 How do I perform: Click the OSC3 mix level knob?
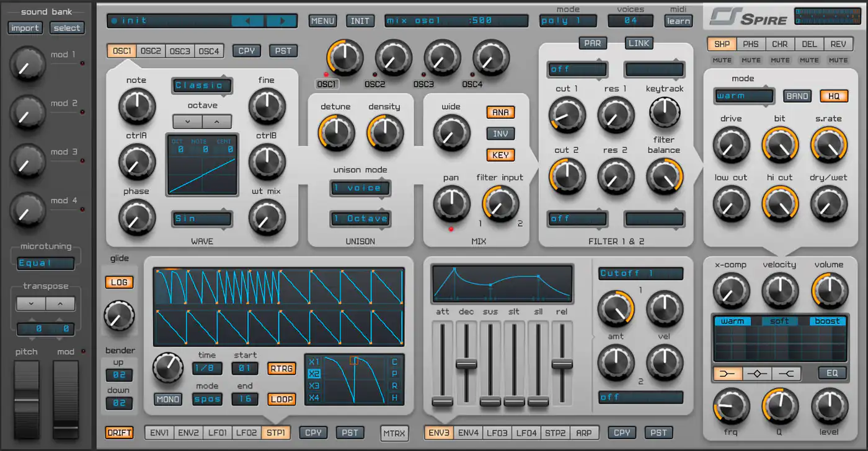(x=442, y=58)
